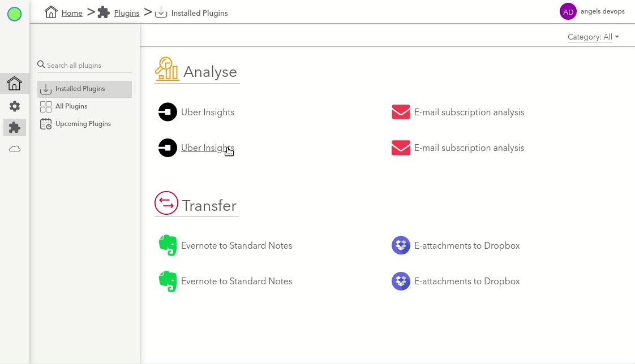Viewport: 635px width, 364px height.
Task: Open the lower E-attachments to Dropbox plugin
Action: click(466, 281)
